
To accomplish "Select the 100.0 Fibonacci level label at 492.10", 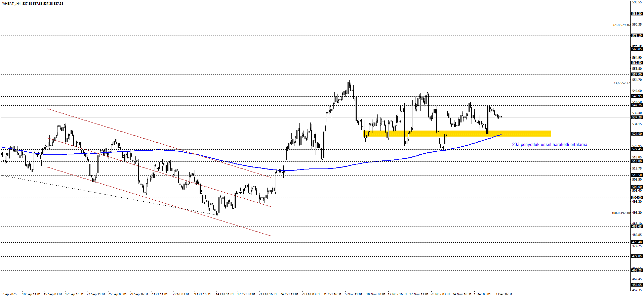I will point(620,213).
